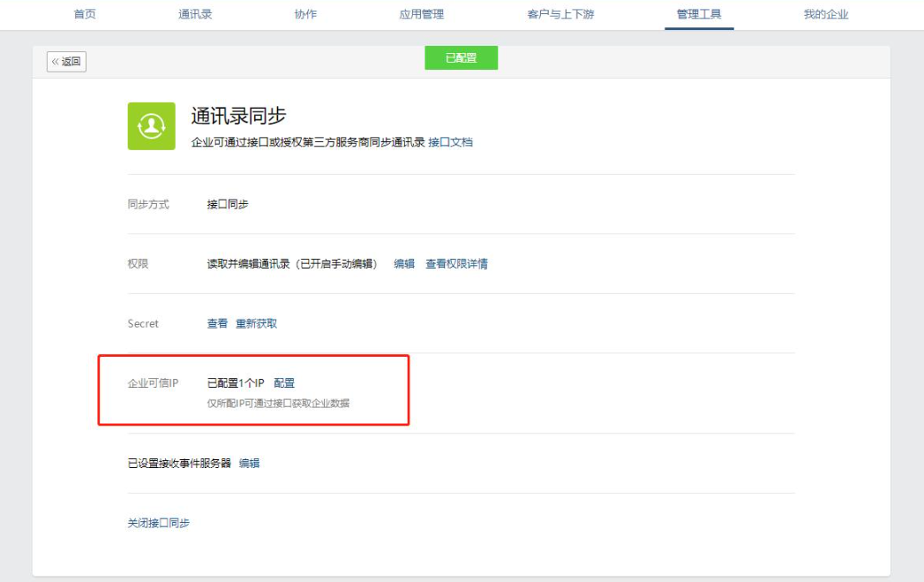This screenshot has height=582, width=924.
Task: Select the 管理工具 tab
Action: pyautogui.click(x=699, y=15)
